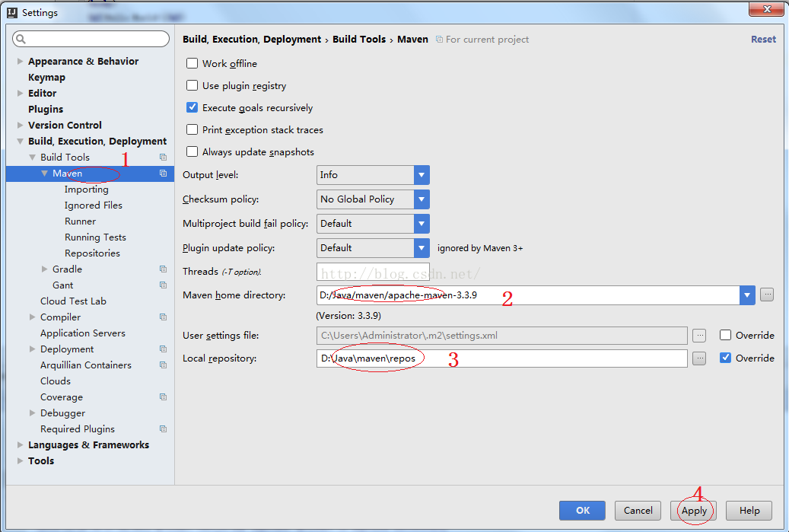Click the Maven home directory field
Screen dimensions: 789x532
[x=528, y=295]
